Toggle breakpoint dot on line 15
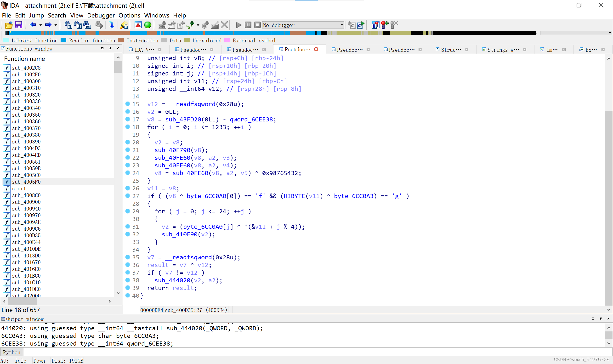The image size is (613, 364). [127, 104]
